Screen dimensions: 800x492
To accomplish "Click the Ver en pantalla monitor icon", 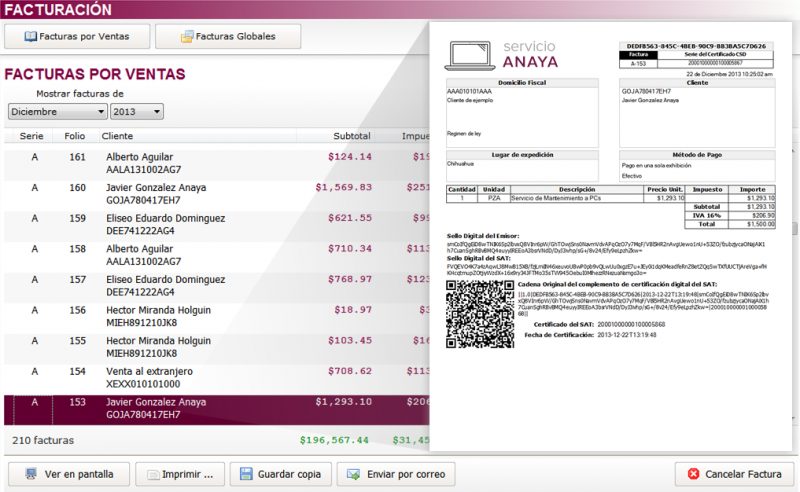I will click(32, 473).
